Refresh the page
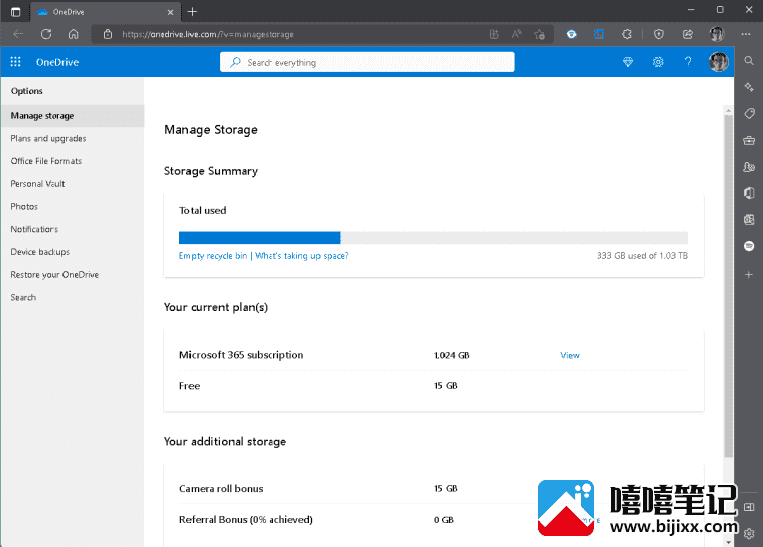The width and height of the screenshot is (763, 547). pos(46,34)
